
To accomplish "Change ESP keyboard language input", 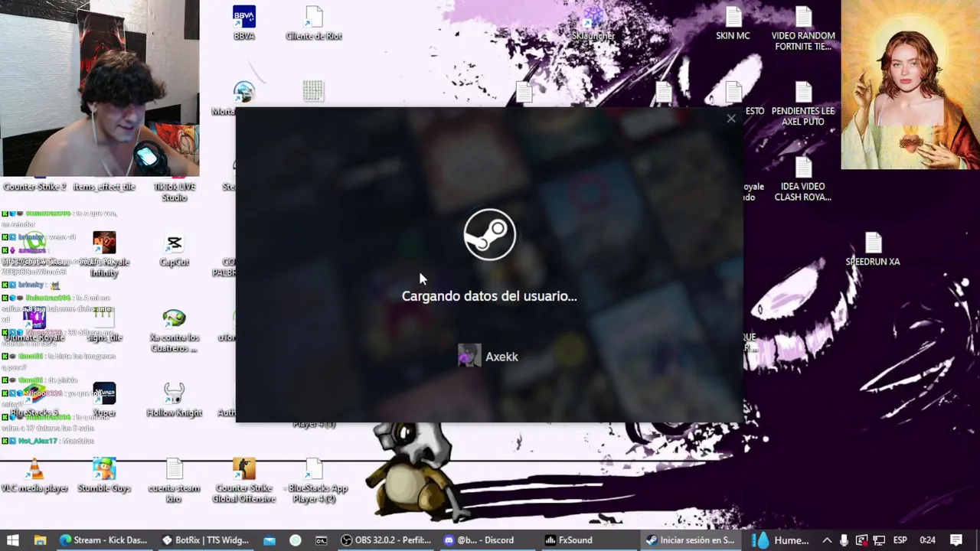I will [x=900, y=540].
